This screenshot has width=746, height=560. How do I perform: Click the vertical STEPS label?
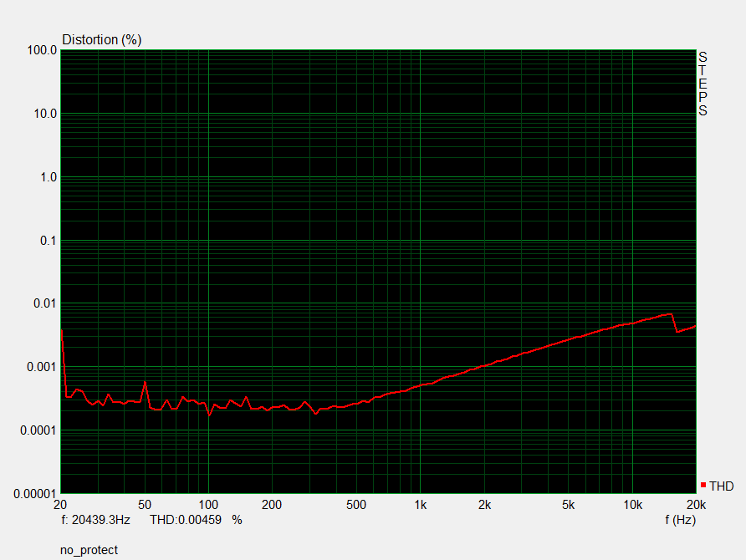coord(703,84)
